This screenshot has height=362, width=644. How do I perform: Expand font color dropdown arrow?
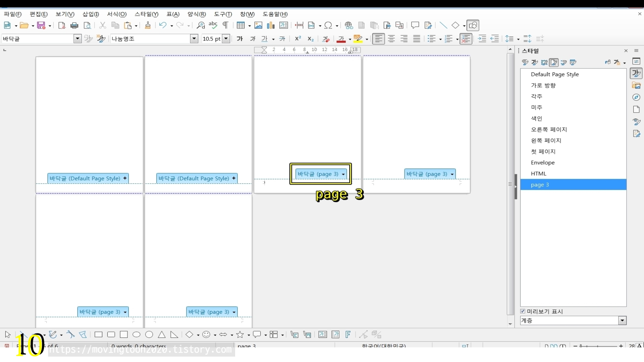[x=350, y=39]
